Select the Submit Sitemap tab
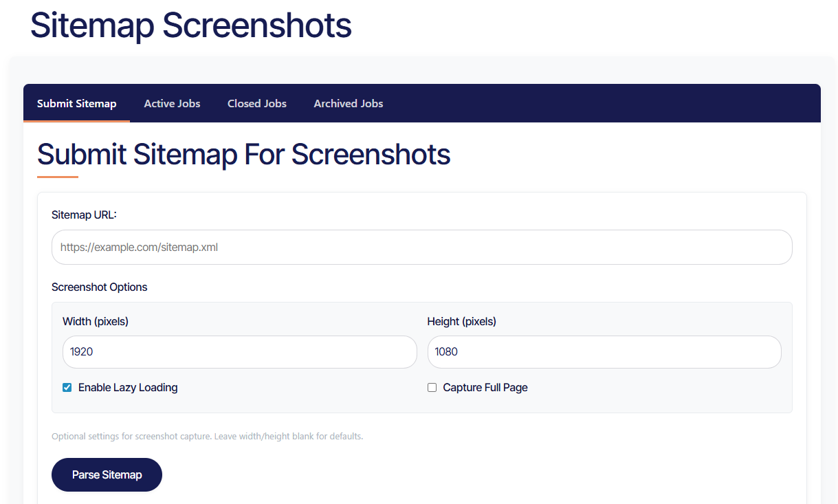Image resolution: width=838 pixels, height=504 pixels. tap(76, 104)
